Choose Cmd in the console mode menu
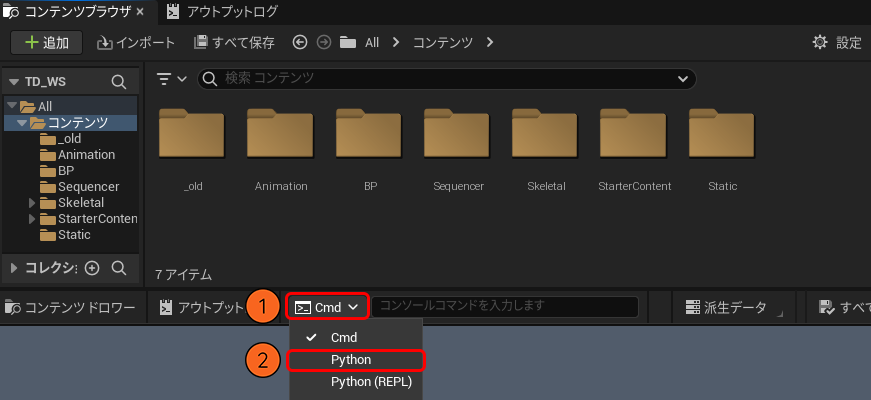 (x=356, y=337)
